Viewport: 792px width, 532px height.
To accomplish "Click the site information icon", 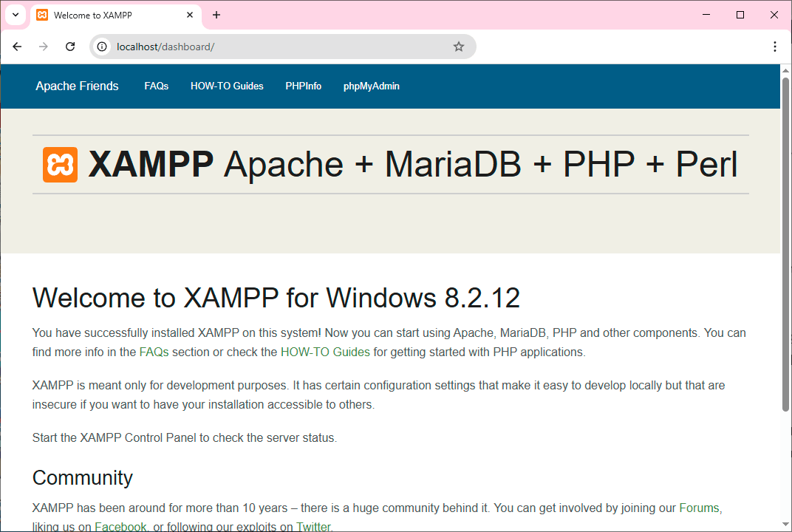I will point(103,47).
